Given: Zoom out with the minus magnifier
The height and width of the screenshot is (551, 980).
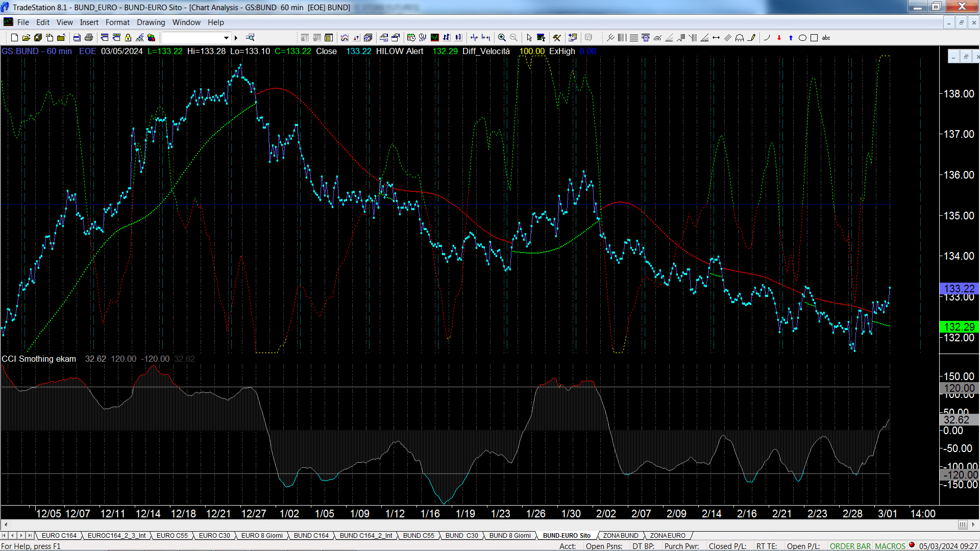Looking at the screenshot, I should coord(513,37).
